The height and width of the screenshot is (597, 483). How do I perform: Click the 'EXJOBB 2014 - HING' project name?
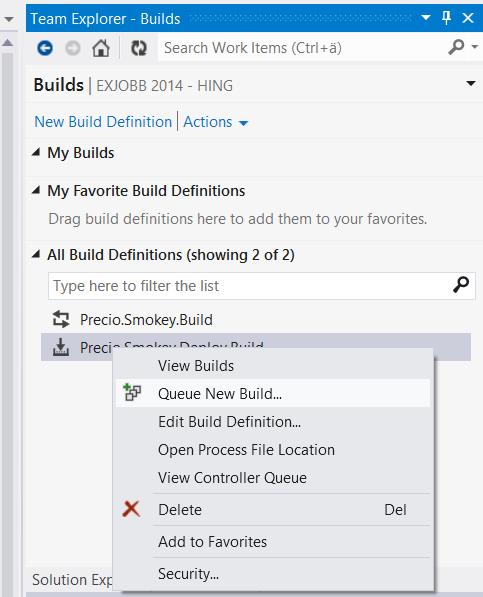tap(164, 86)
